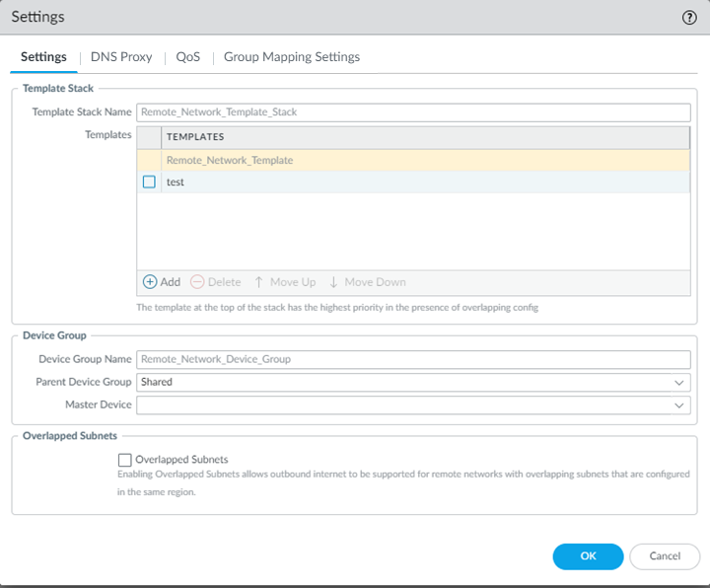Expand the Master Device dropdown
The height and width of the screenshot is (588, 710).
[x=678, y=404]
